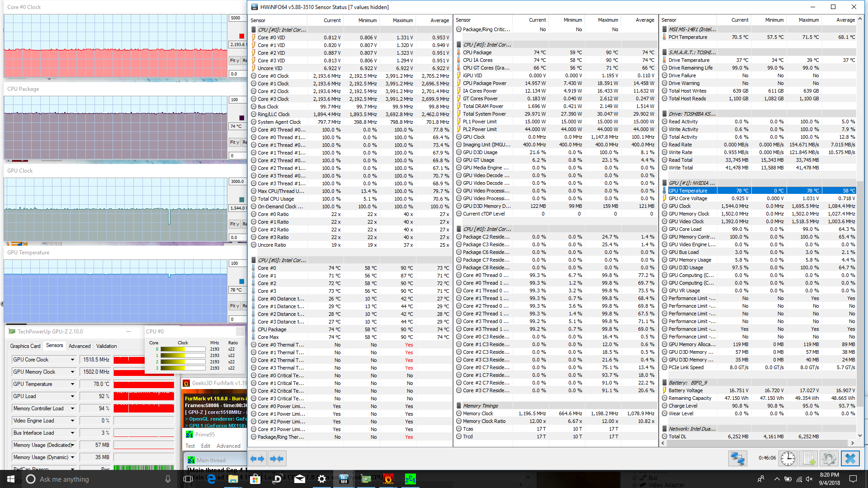
Task: Click the red color swatch on Core #0 Clock graph
Action: click(x=242, y=36)
